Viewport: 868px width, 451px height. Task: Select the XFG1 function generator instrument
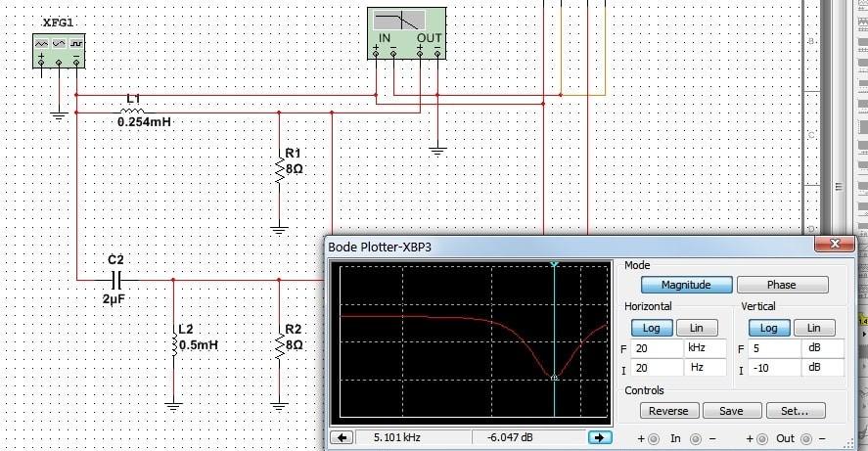pyautogui.click(x=59, y=51)
